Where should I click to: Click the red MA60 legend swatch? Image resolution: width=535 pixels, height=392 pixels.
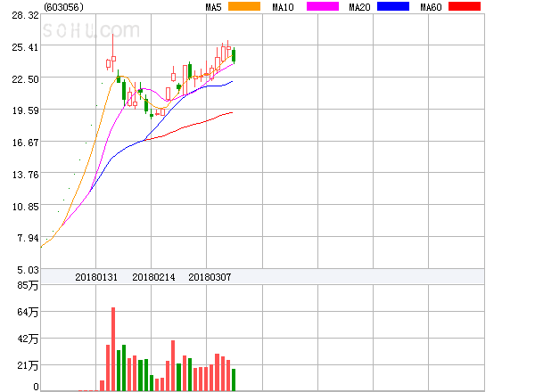coord(465,6)
